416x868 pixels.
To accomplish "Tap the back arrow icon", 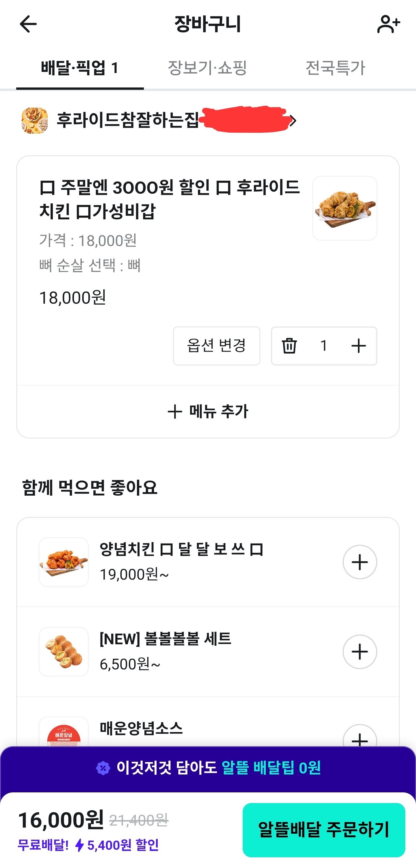I will tap(28, 24).
